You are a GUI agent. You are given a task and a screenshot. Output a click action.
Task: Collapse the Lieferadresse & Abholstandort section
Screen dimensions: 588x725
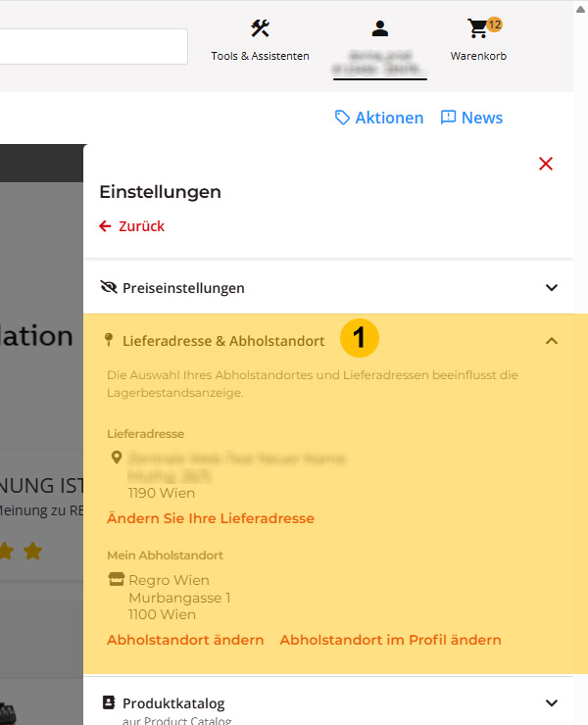click(x=552, y=341)
